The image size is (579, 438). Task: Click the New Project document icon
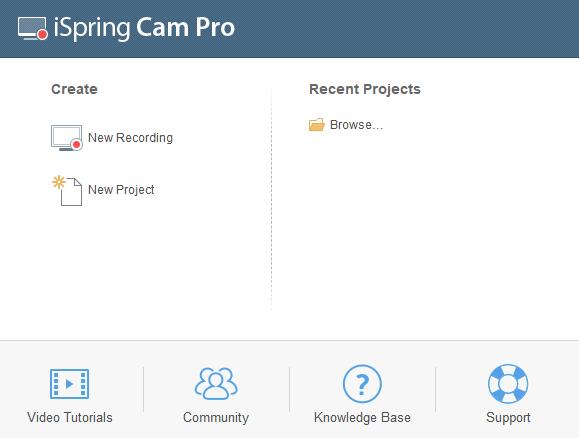(x=67, y=191)
